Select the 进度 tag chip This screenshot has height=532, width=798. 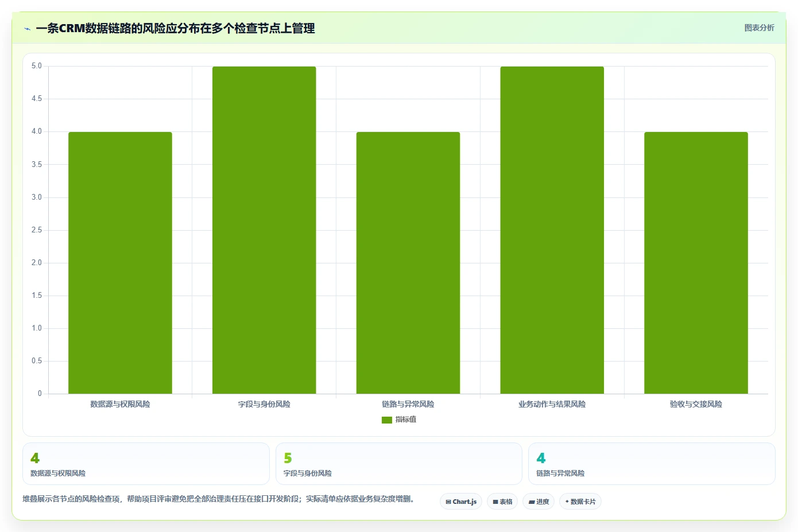[x=539, y=502]
